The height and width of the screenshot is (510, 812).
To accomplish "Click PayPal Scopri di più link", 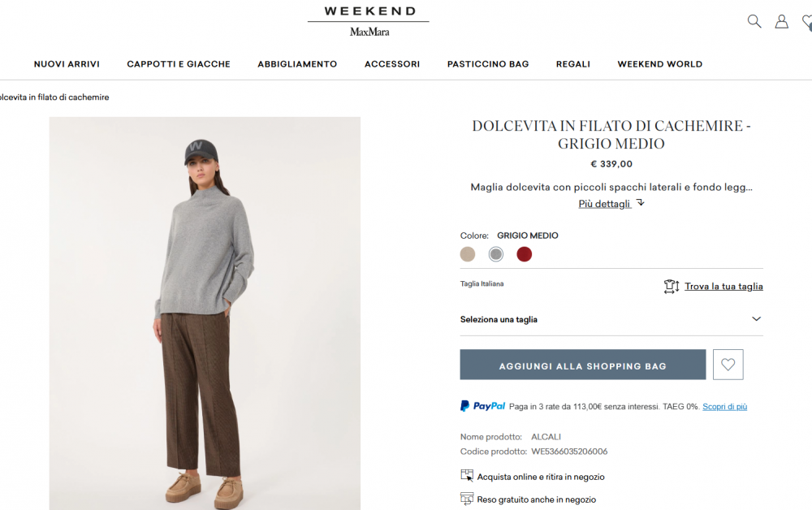I will point(724,407).
